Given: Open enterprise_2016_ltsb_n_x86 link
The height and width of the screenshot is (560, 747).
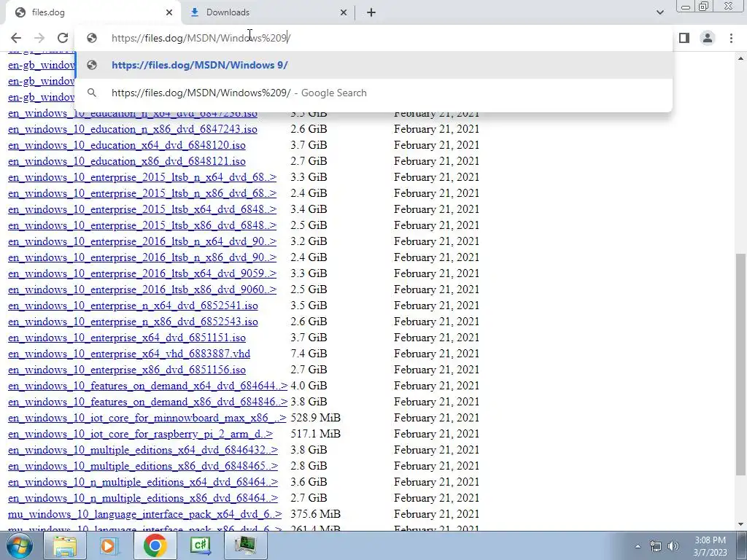Looking at the screenshot, I should [x=142, y=257].
